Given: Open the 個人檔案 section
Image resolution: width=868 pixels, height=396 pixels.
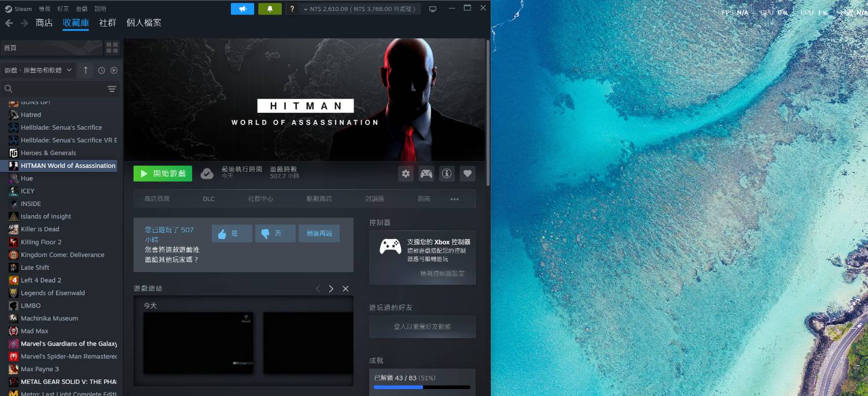Looking at the screenshot, I should click(x=144, y=23).
